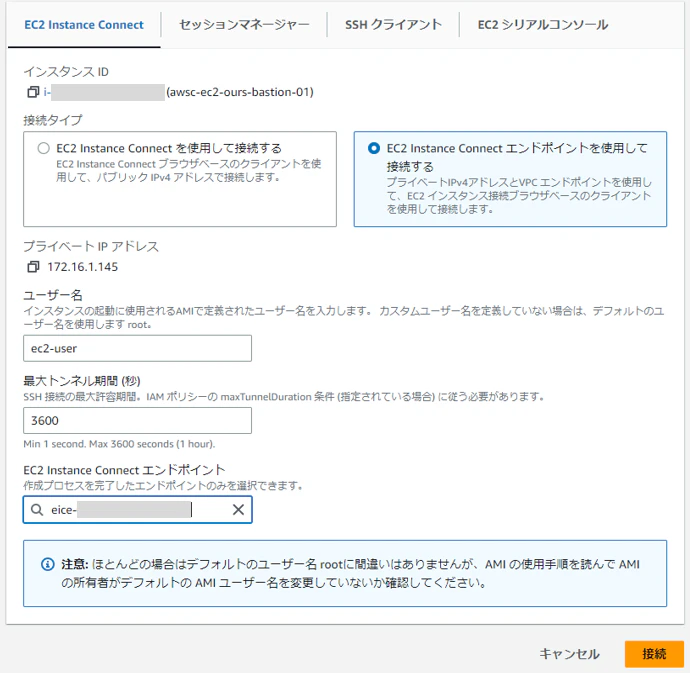Click the Min 1 second. Max 3600 seconds hint

[119, 444]
